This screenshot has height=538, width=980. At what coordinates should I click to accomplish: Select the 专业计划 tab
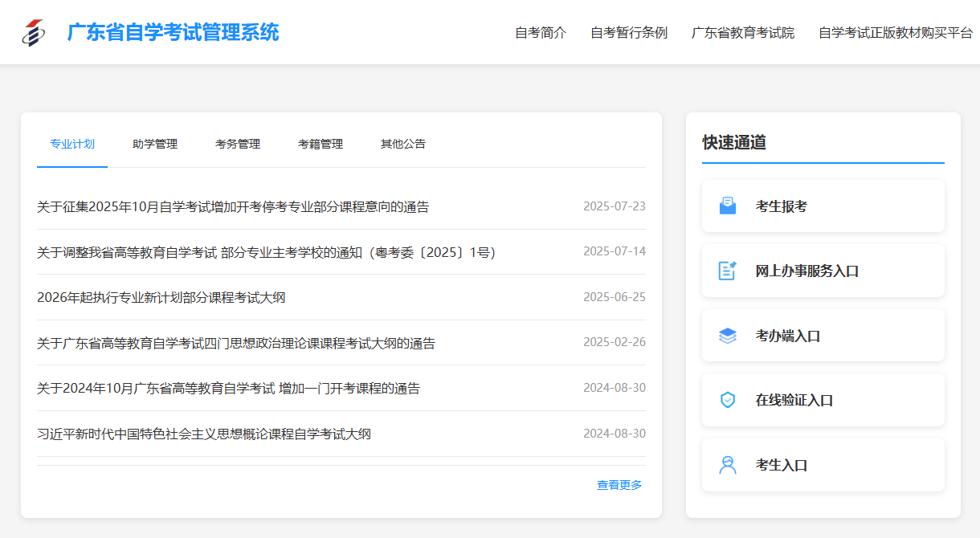(x=72, y=145)
